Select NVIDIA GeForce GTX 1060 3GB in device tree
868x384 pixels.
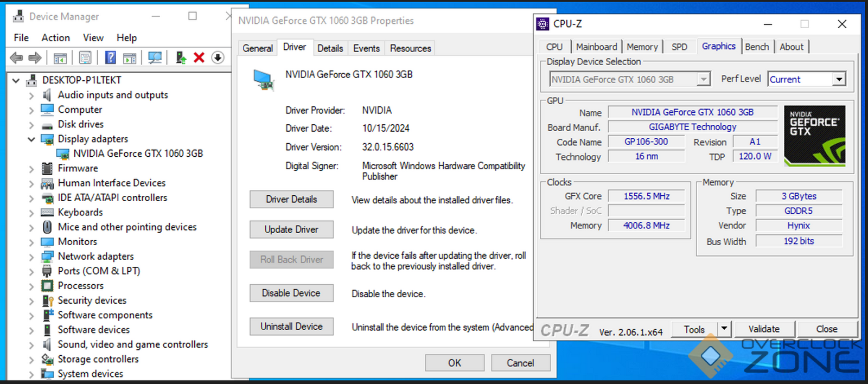[x=138, y=153]
